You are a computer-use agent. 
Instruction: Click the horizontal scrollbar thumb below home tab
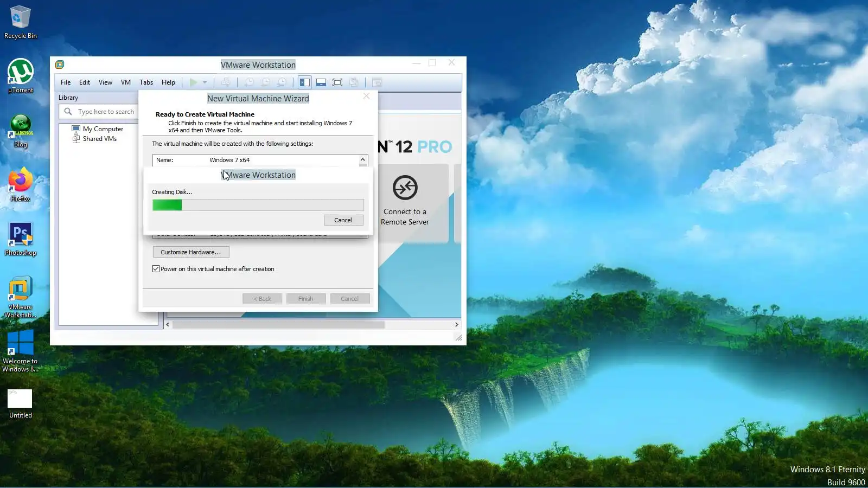[278, 325]
